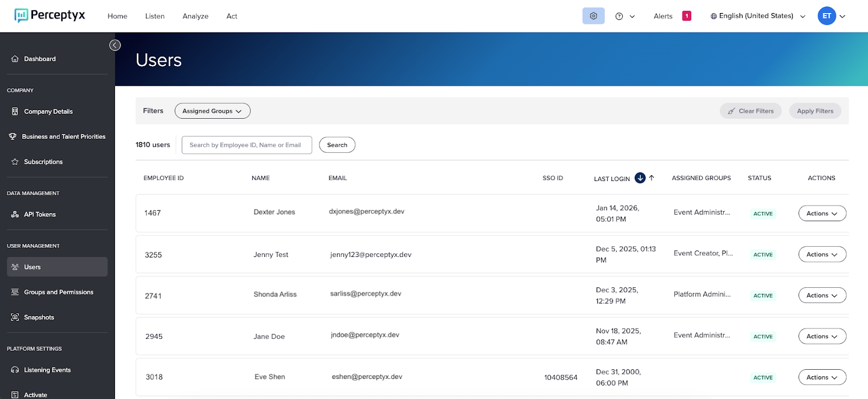
Task: Click the broom icon in Clear Filters
Action: click(x=731, y=111)
